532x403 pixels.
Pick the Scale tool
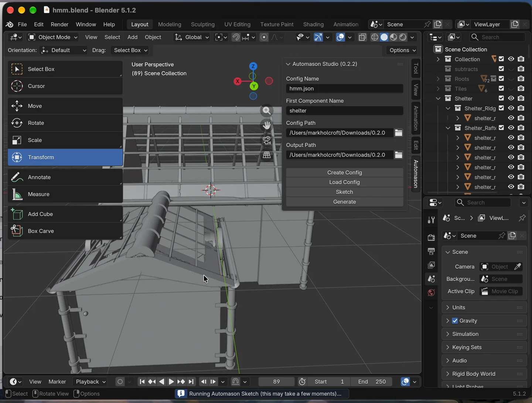[65, 140]
